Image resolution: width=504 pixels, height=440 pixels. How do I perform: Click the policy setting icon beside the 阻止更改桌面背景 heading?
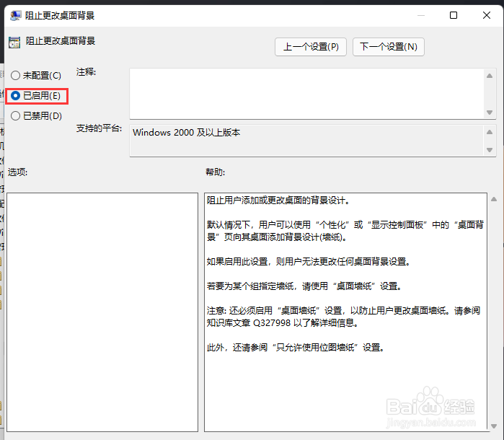click(x=14, y=43)
